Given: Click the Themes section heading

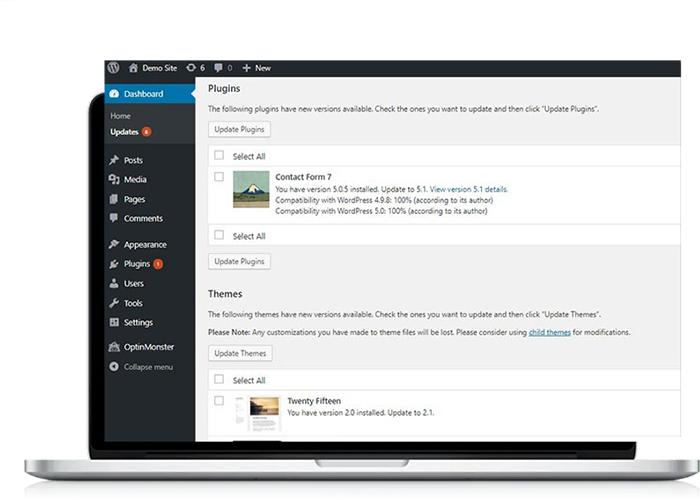Looking at the screenshot, I should pos(225,294).
